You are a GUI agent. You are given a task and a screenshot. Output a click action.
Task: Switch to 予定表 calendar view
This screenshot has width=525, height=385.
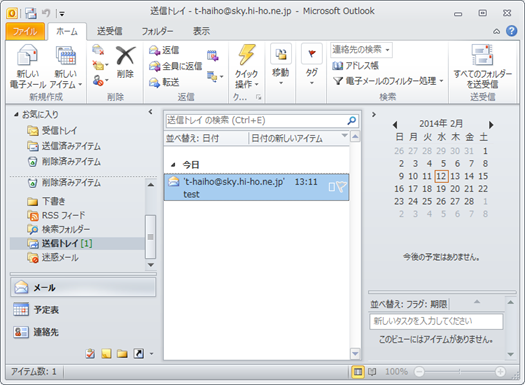tap(83, 310)
